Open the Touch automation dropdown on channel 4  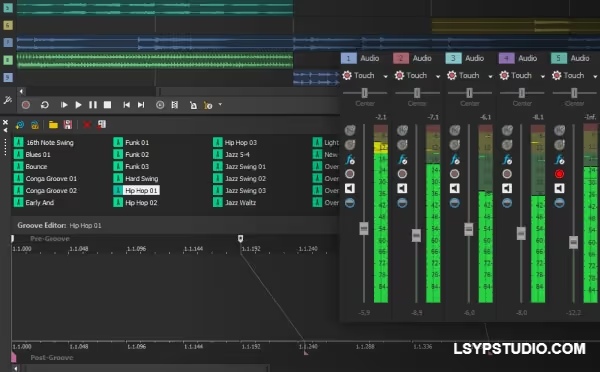tap(543, 77)
